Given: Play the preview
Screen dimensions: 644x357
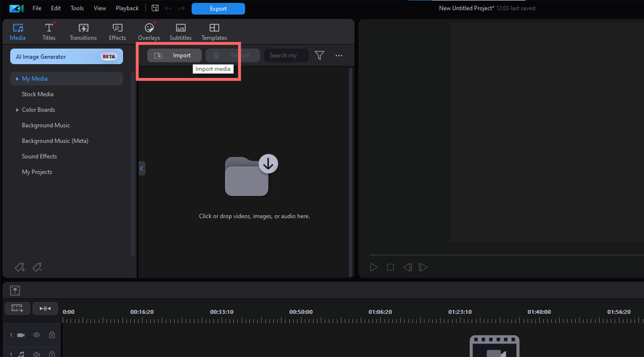Looking at the screenshot, I should 374,267.
